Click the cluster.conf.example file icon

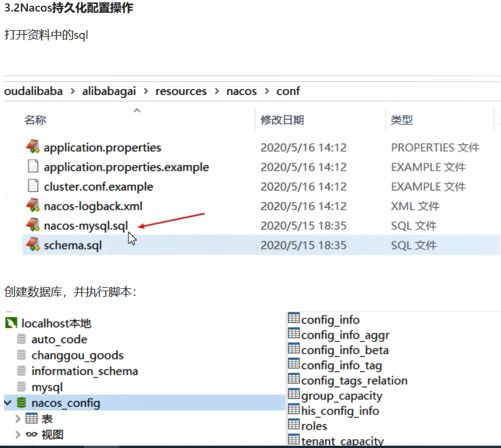pos(33,186)
